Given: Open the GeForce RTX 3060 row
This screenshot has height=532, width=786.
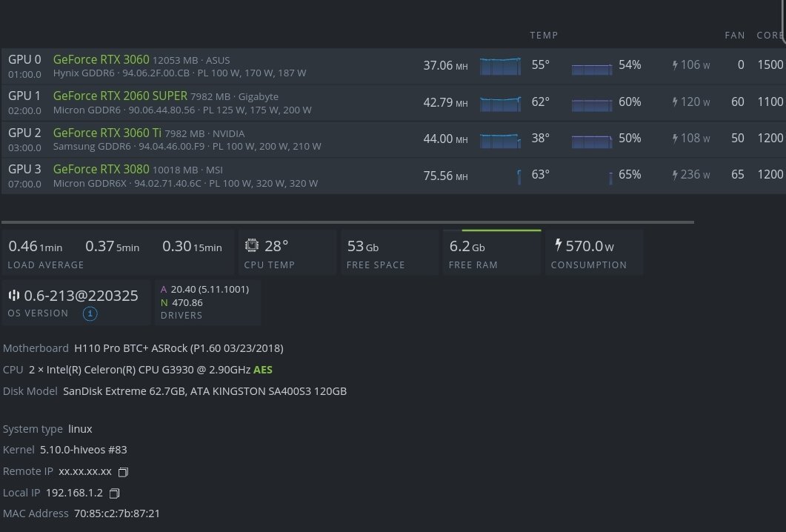Looking at the screenshot, I should tap(393, 66).
